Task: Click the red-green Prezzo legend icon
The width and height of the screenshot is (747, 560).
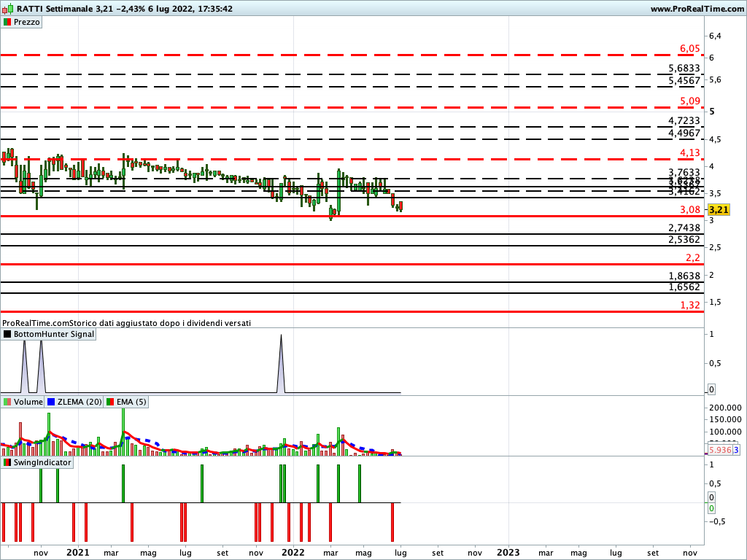Action: [x=7, y=22]
